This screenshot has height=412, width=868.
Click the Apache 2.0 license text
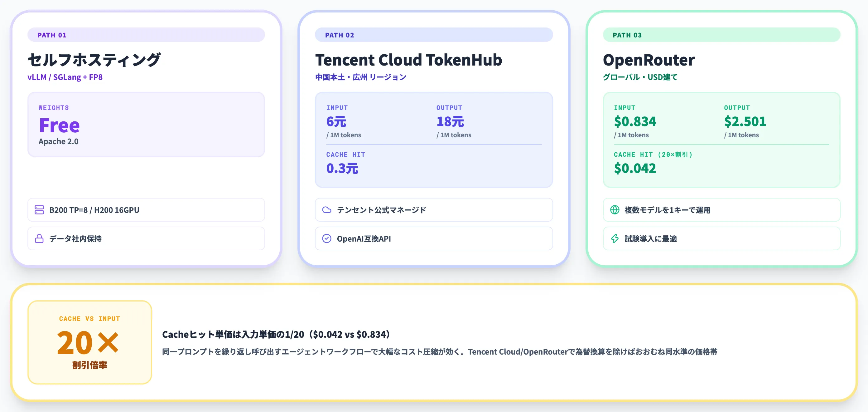58,141
